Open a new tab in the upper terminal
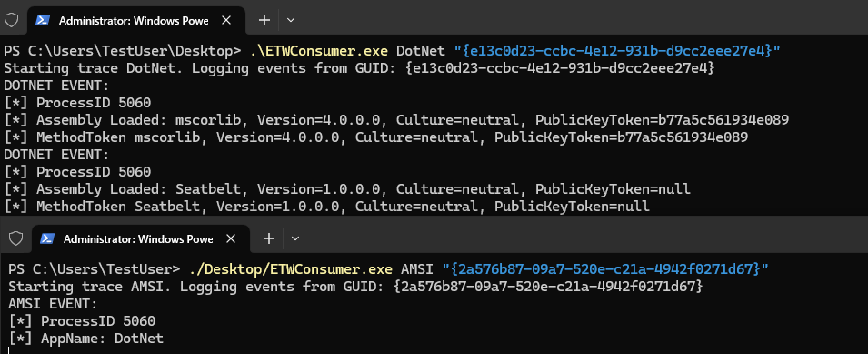 pos(264,21)
